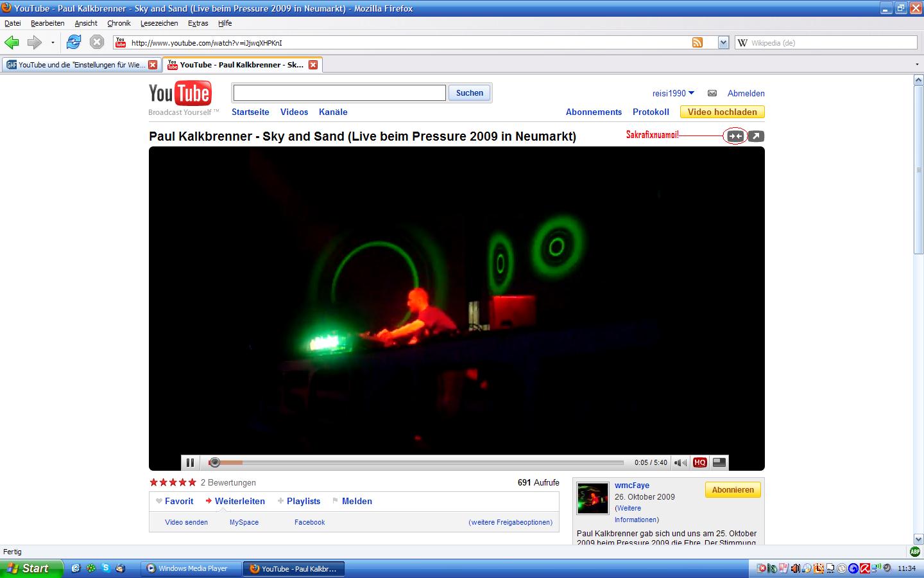924x578 pixels.
Task: Click the Suchen button
Action: coord(470,93)
